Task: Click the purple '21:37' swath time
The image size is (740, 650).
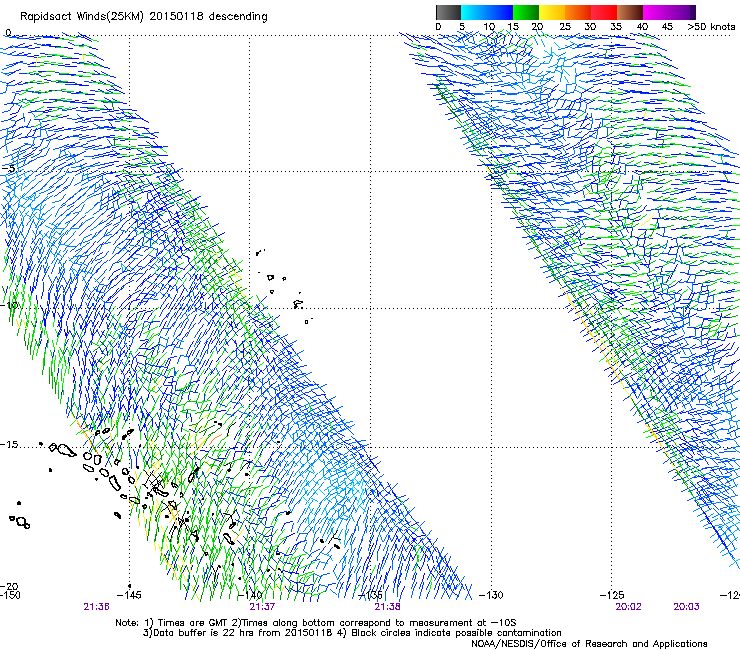Action: (262, 607)
